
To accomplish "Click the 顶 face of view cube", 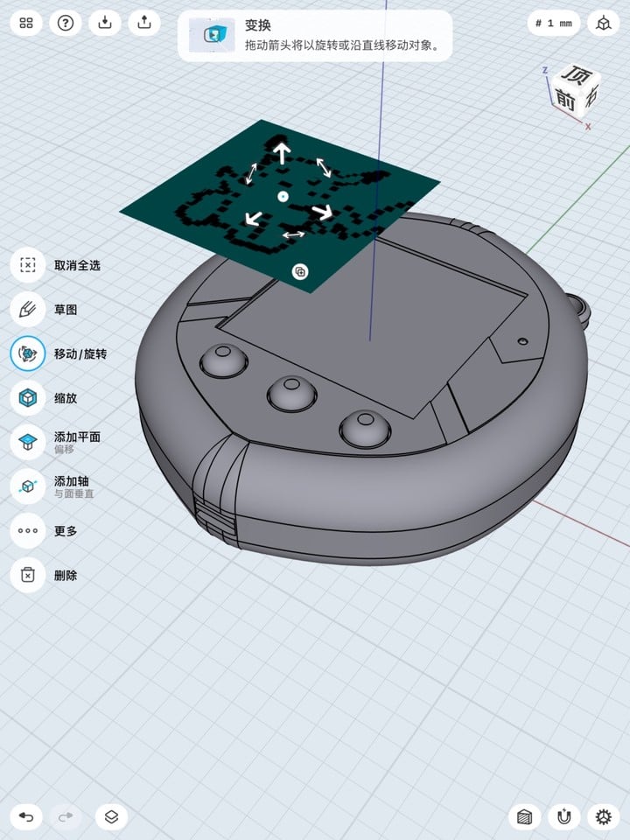I will point(577,75).
